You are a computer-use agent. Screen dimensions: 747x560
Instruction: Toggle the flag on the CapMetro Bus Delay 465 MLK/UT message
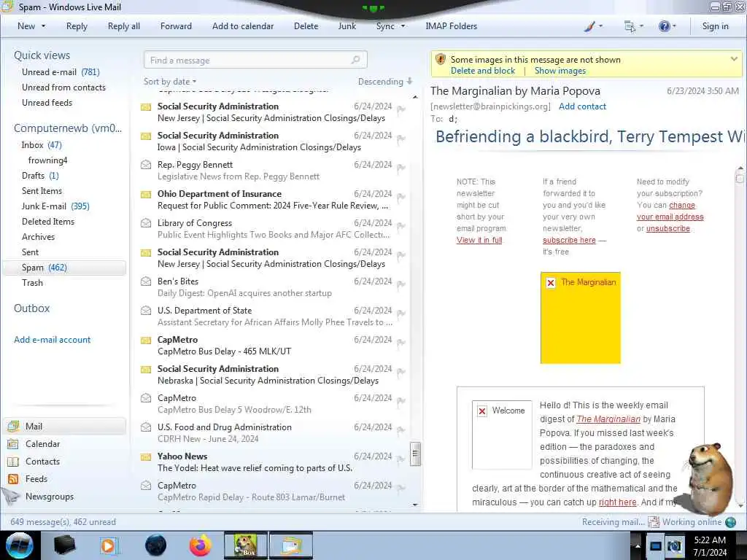click(x=401, y=343)
